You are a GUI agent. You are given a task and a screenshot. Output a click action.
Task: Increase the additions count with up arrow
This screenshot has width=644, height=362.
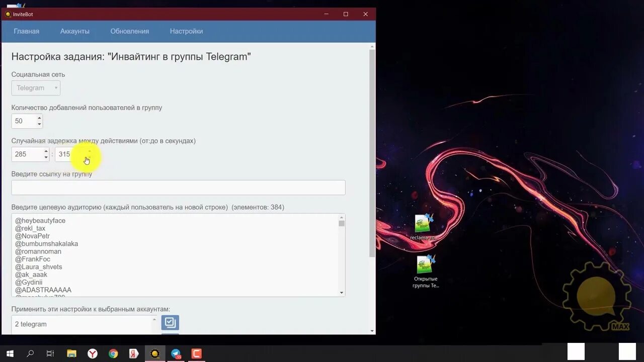[39, 118]
